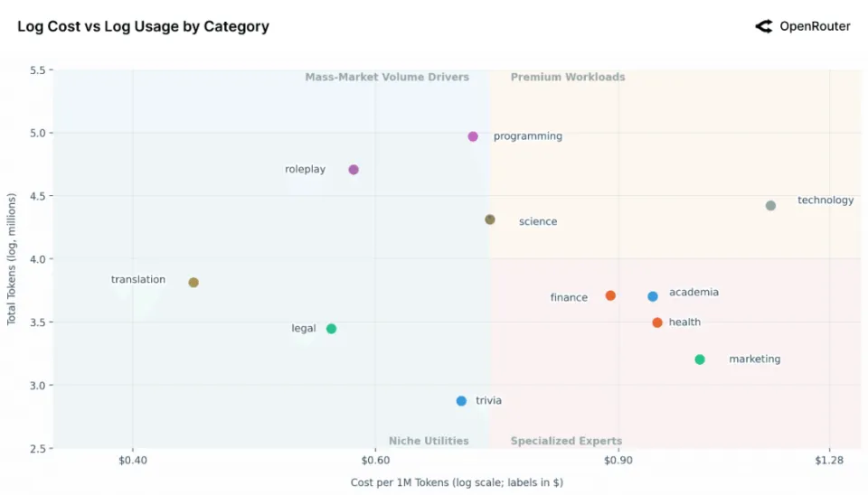
Task: Click the trivia data point
Action: pyautogui.click(x=461, y=401)
